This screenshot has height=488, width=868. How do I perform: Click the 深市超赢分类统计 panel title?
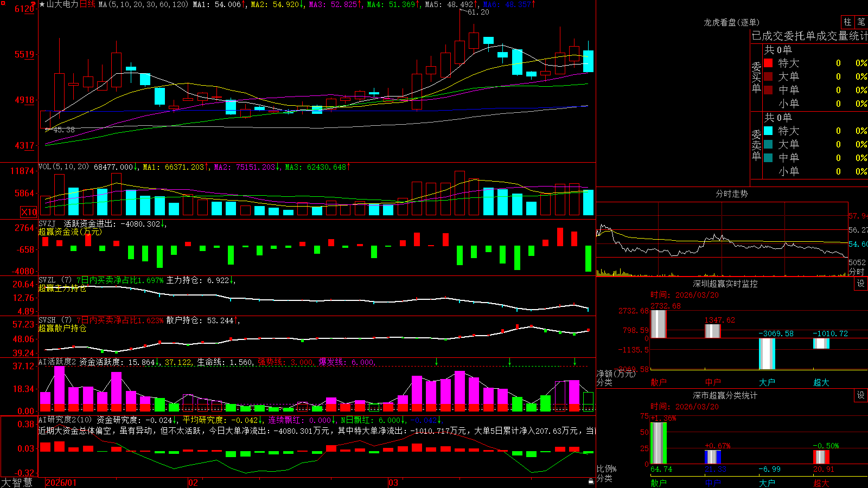click(x=725, y=395)
